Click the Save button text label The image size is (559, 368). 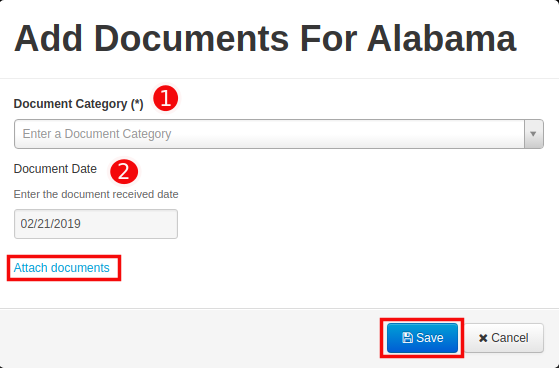(430, 338)
